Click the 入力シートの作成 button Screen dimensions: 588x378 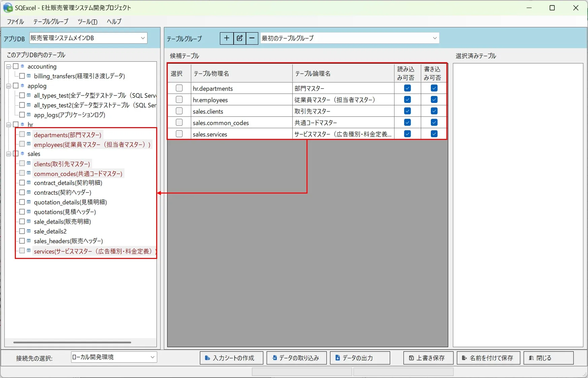pos(232,358)
